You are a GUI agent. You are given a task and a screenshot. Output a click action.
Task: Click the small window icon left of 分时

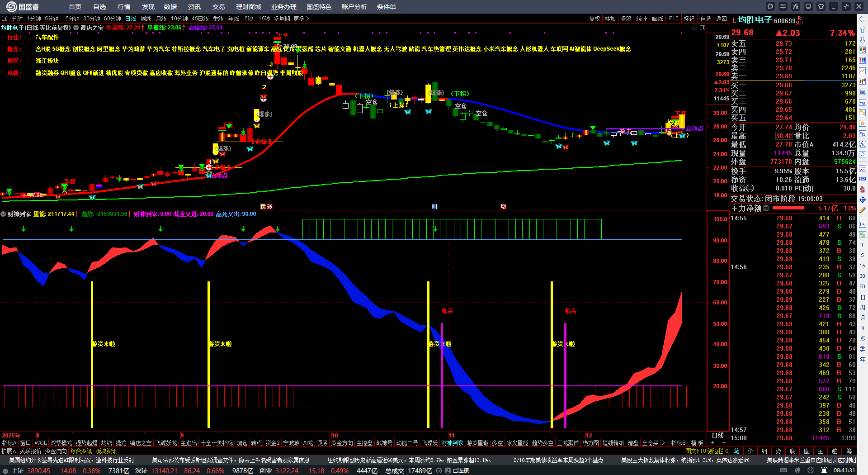(x=5, y=19)
